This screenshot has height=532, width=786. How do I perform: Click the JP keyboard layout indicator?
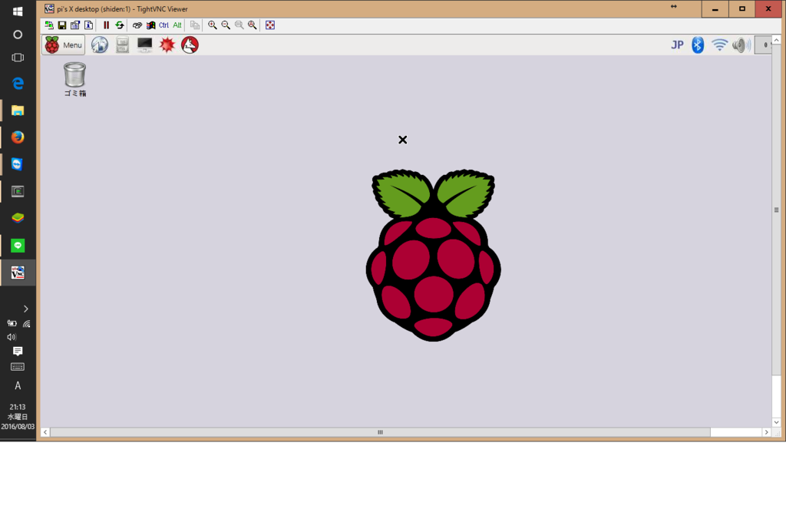[x=677, y=45]
